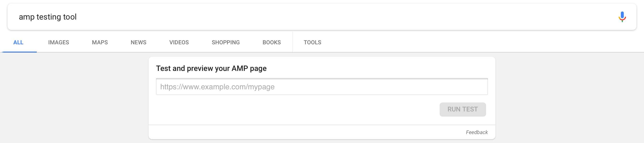Switch to the IMAGES tab

point(58,42)
